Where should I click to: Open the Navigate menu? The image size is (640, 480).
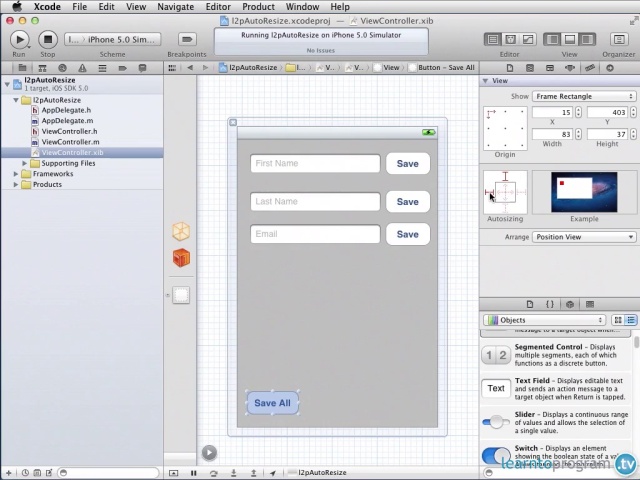(x=176, y=7)
